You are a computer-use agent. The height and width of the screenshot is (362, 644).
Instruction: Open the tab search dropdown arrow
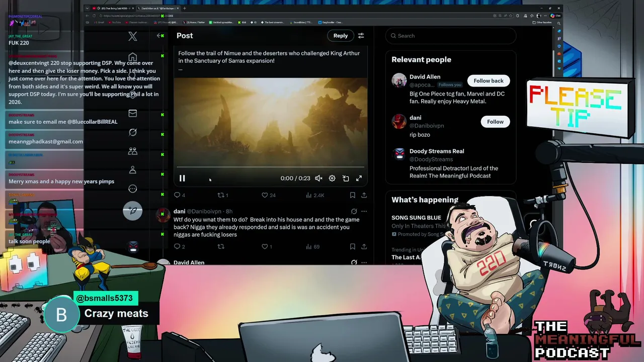(87, 8)
